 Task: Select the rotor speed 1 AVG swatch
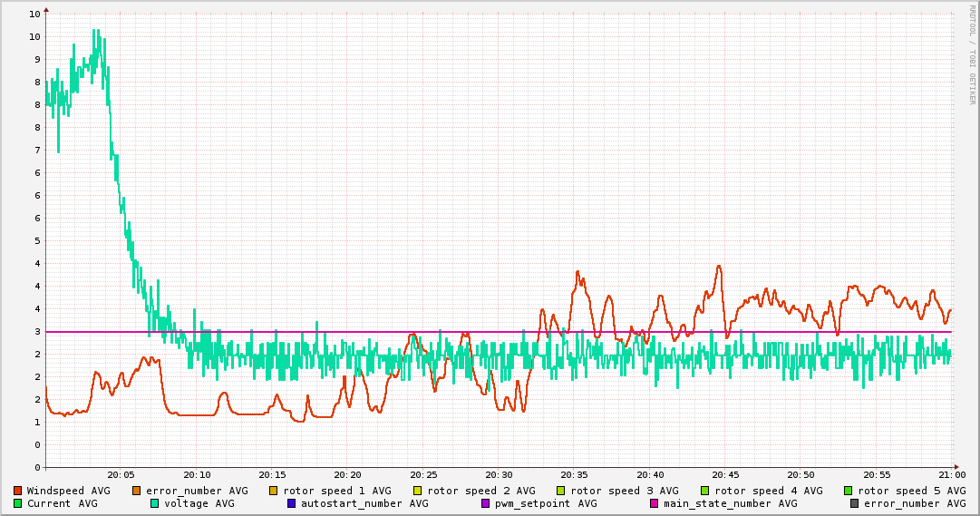(274, 491)
